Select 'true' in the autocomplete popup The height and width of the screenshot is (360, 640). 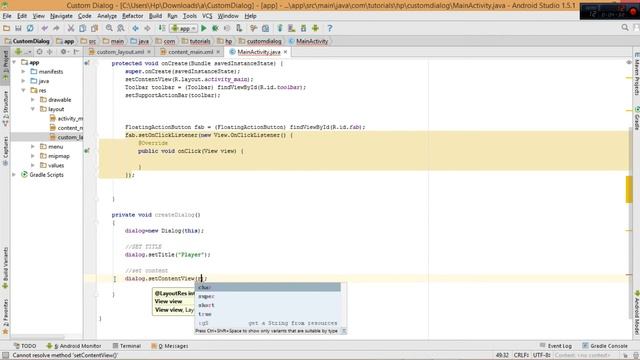tap(268, 314)
